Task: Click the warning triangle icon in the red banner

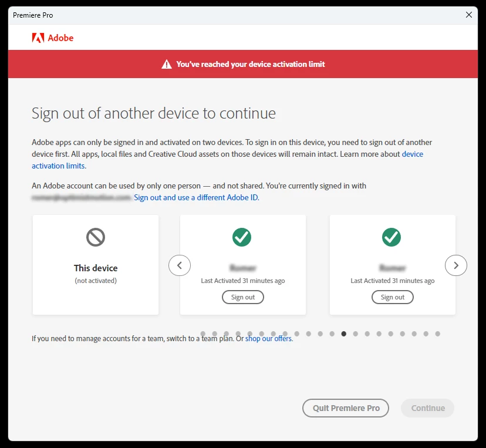Action: pos(167,64)
